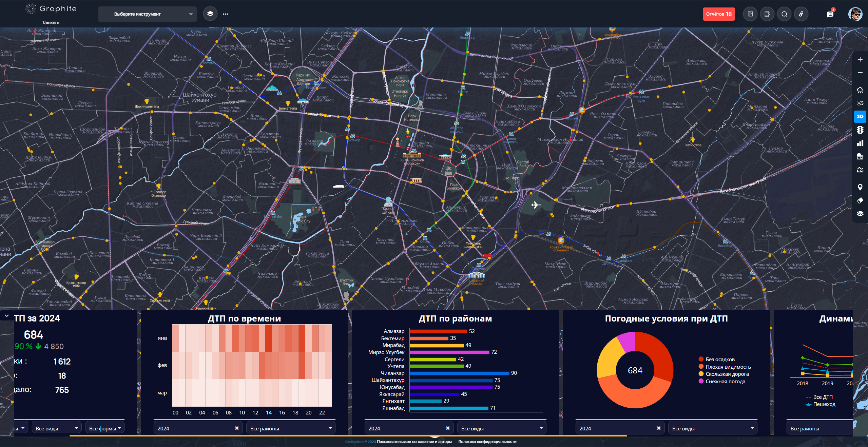This screenshot has width=868, height=447.
Task: Toggle 'Пешеход' line legend
Action: coord(820,404)
